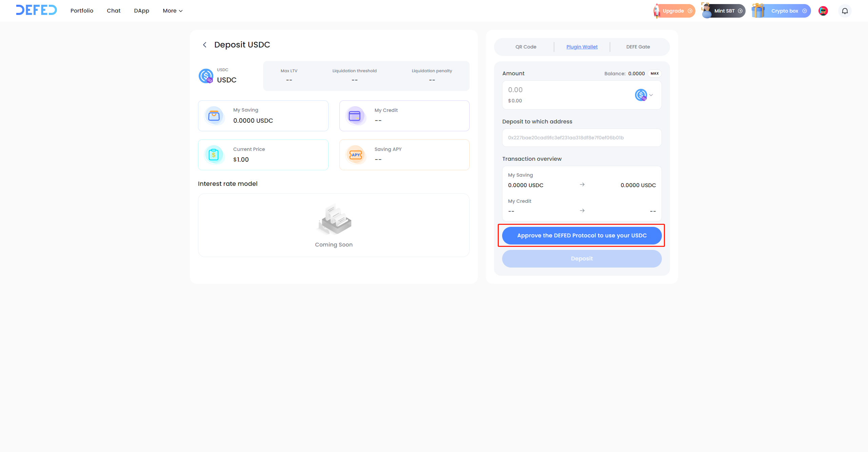Expand the More menu
This screenshot has height=452, width=868.
tap(173, 11)
